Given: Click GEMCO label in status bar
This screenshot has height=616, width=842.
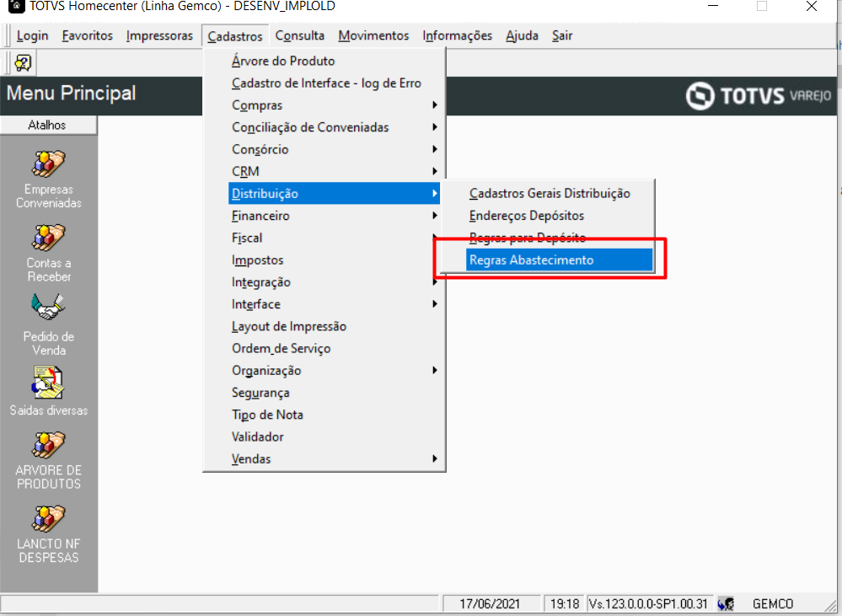Looking at the screenshot, I should coord(773,603).
